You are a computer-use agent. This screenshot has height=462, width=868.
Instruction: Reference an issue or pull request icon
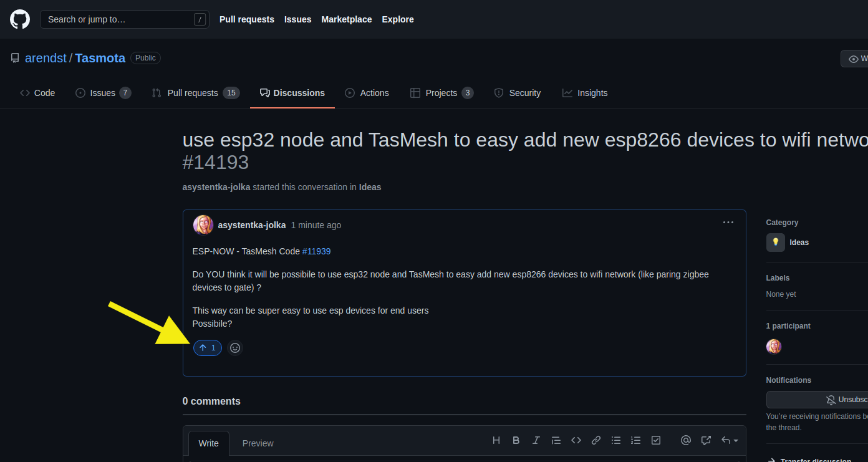click(706, 440)
